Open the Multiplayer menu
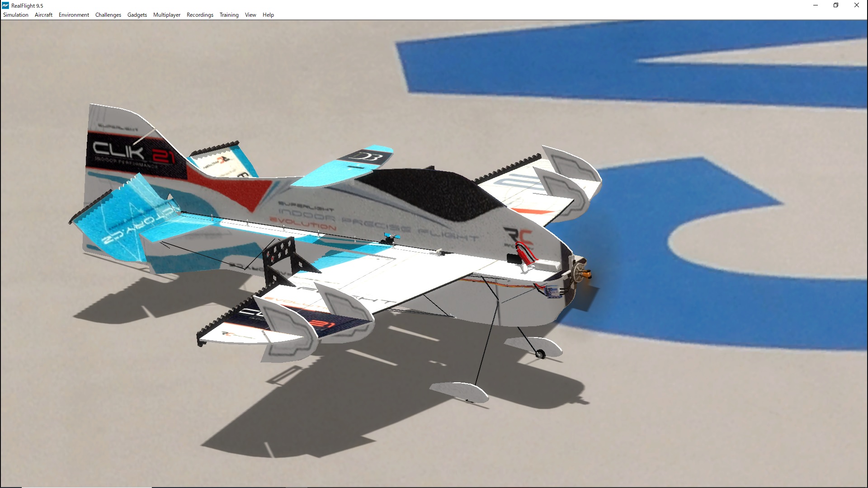Image resolution: width=868 pixels, height=488 pixels. (166, 15)
